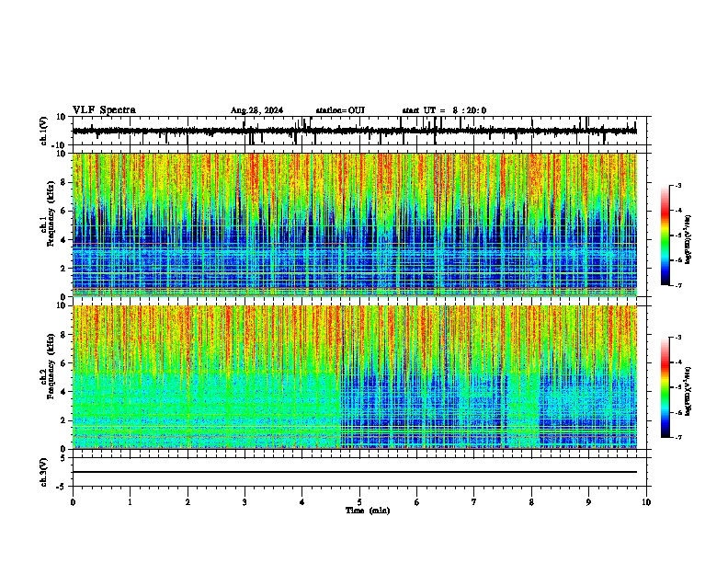Click the "station=OUI" header label
Screen dimensions: 728x563
click(x=340, y=110)
